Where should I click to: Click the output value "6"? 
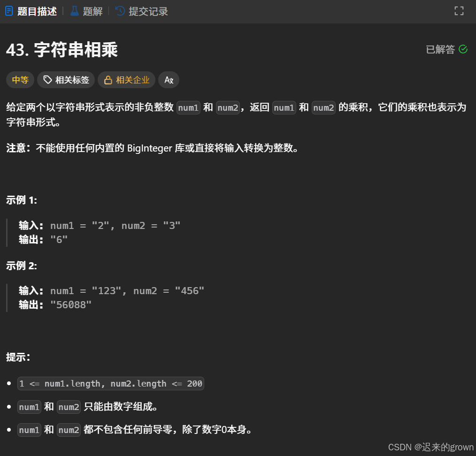[59, 240]
